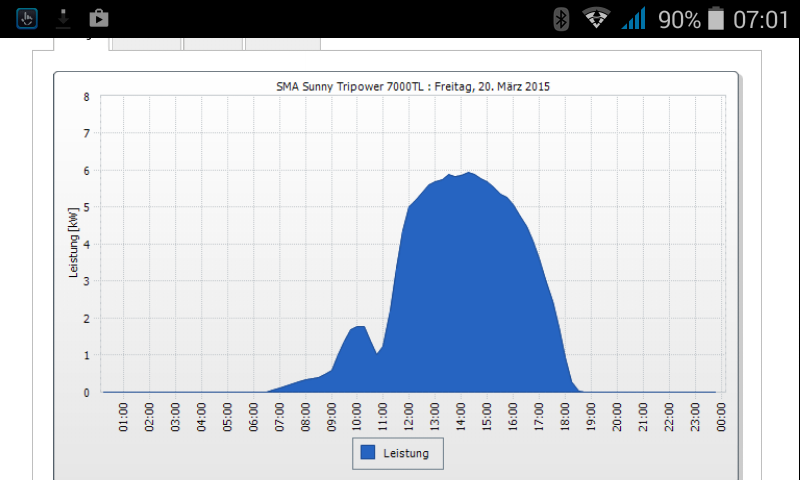The width and height of the screenshot is (800, 480).
Task: Select the first active tab above chart
Action: (83, 43)
